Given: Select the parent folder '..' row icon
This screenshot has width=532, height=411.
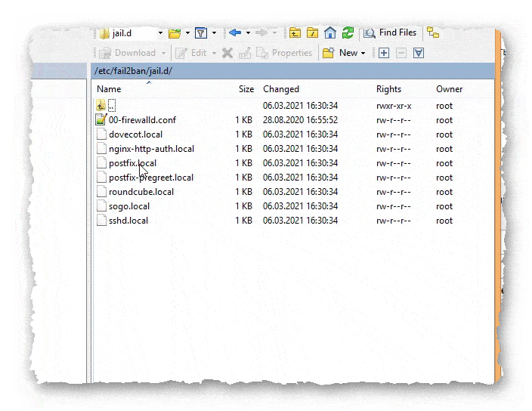Looking at the screenshot, I should coord(101,106).
